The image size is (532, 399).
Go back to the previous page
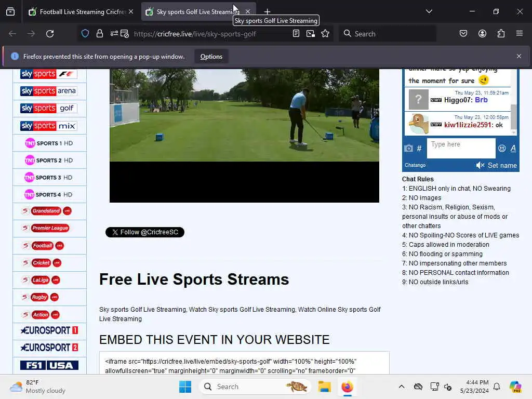[x=12, y=34]
